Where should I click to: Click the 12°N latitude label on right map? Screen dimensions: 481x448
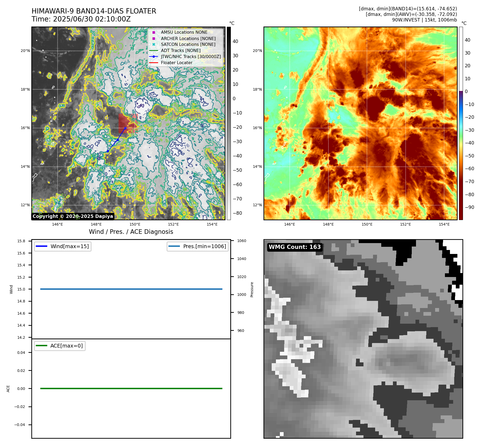(257, 205)
